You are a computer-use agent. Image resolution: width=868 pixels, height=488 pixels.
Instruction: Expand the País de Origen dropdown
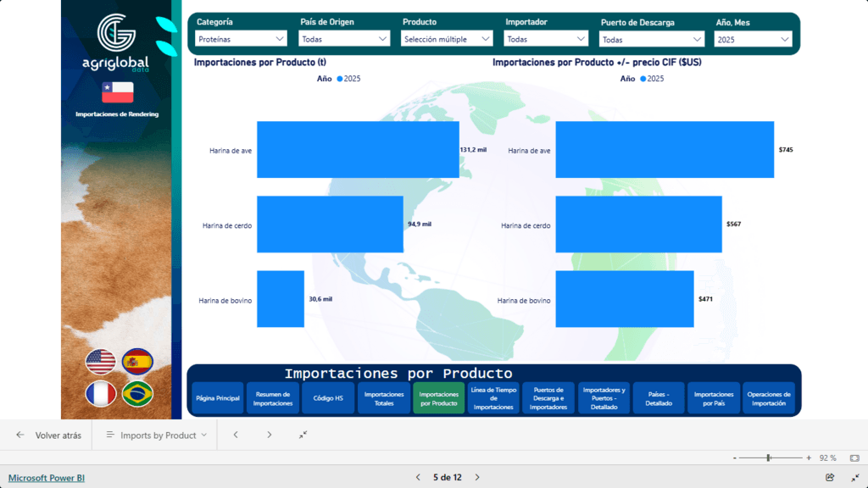(345, 39)
